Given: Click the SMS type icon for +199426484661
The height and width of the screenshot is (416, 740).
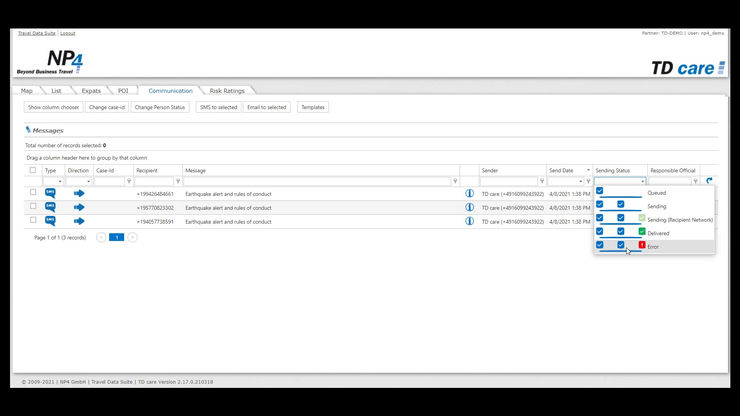Looking at the screenshot, I should [50, 193].
